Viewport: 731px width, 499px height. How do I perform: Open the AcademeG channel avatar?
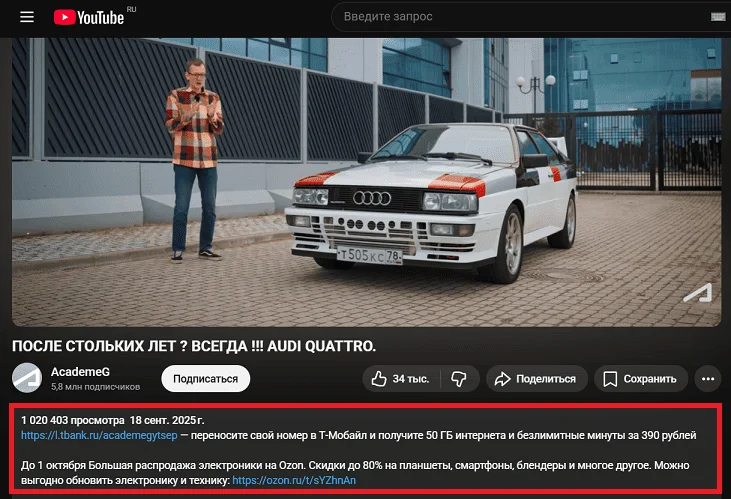click(27, 378)
